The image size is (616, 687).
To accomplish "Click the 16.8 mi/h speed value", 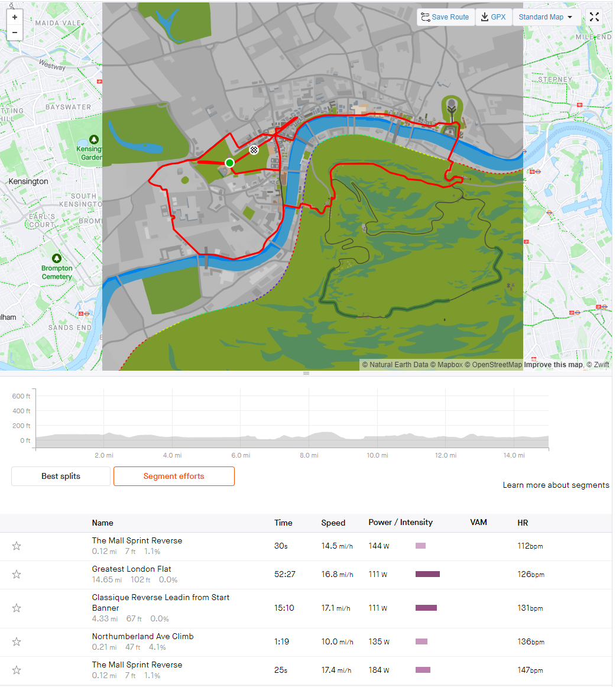I will click(337, 575).
